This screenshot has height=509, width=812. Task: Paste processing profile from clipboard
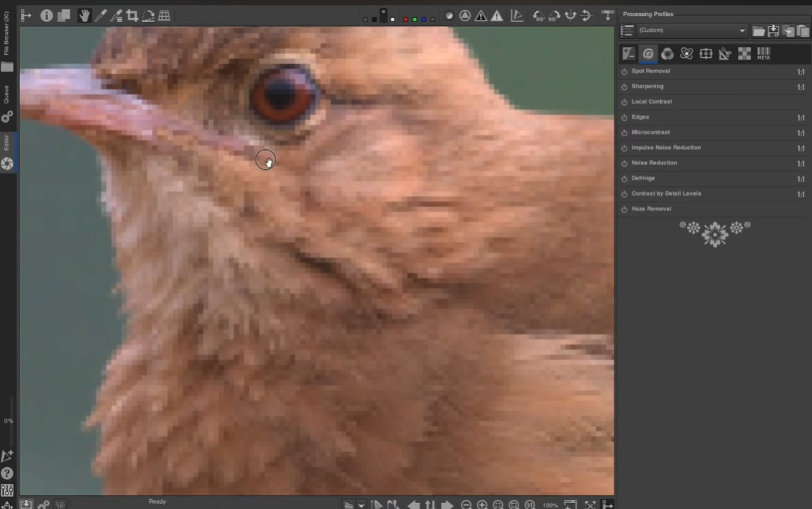coord(803,31)
